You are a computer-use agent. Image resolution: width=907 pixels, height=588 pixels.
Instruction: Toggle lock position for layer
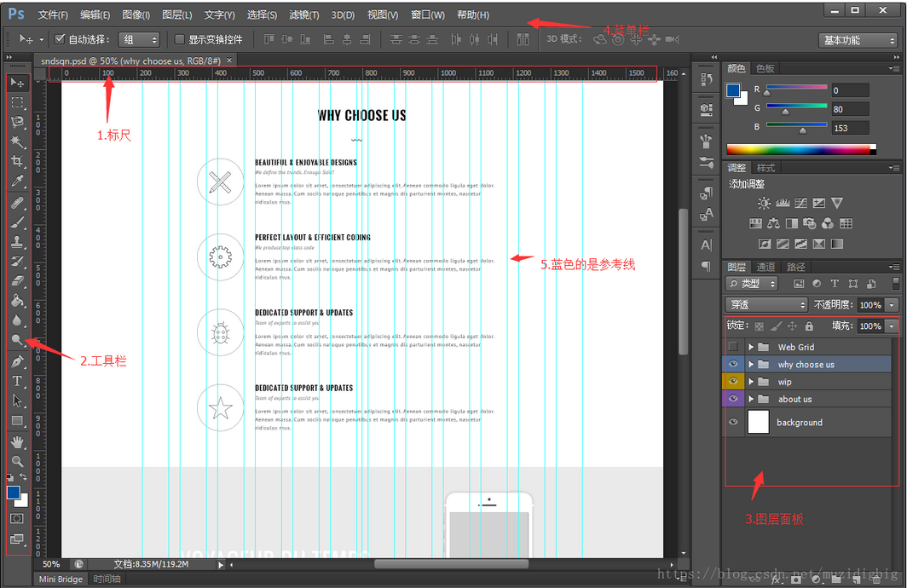click(793, 326)
